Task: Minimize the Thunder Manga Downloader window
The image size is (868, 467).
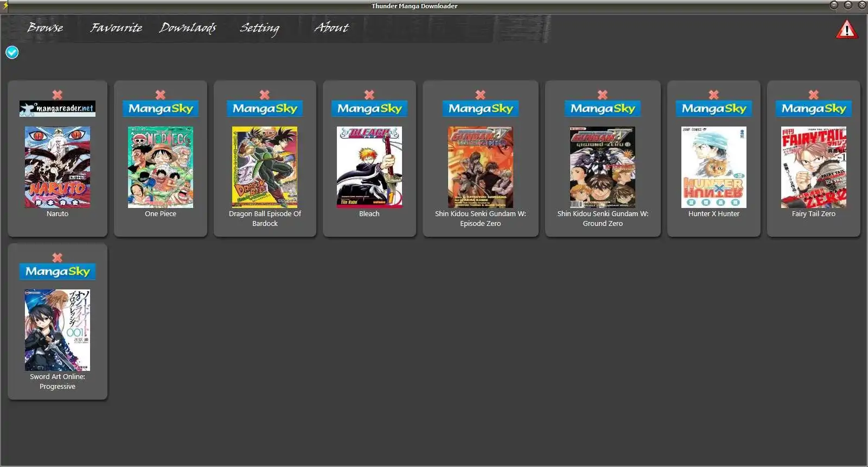Action: pyautogui.click(x=834, y=5)
